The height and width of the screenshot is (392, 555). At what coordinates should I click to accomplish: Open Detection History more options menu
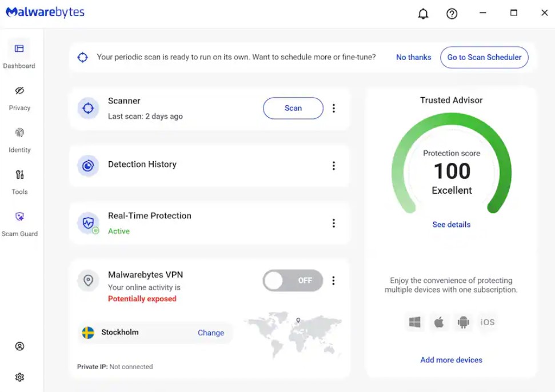[x=333, y=166]
